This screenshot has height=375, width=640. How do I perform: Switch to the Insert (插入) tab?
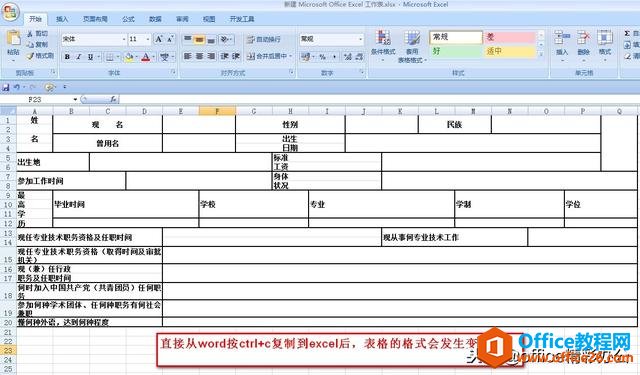[x=62, y=19]
